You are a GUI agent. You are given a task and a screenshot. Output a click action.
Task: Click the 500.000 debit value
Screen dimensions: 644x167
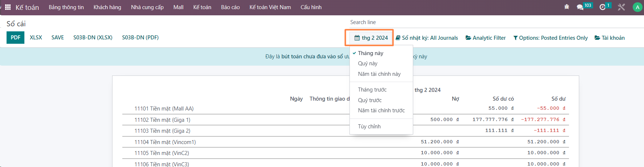coord(445,120)
